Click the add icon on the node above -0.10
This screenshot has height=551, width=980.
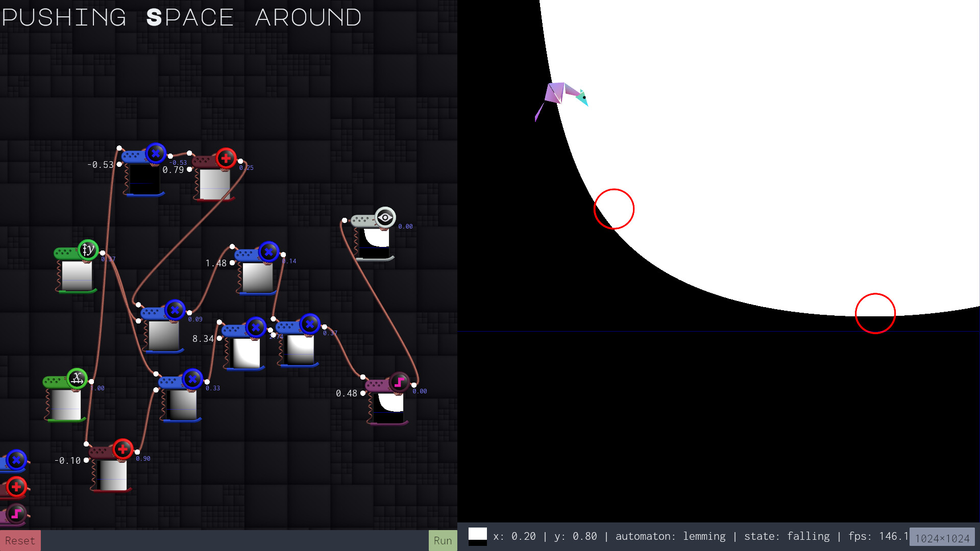[x=122, y=449]
